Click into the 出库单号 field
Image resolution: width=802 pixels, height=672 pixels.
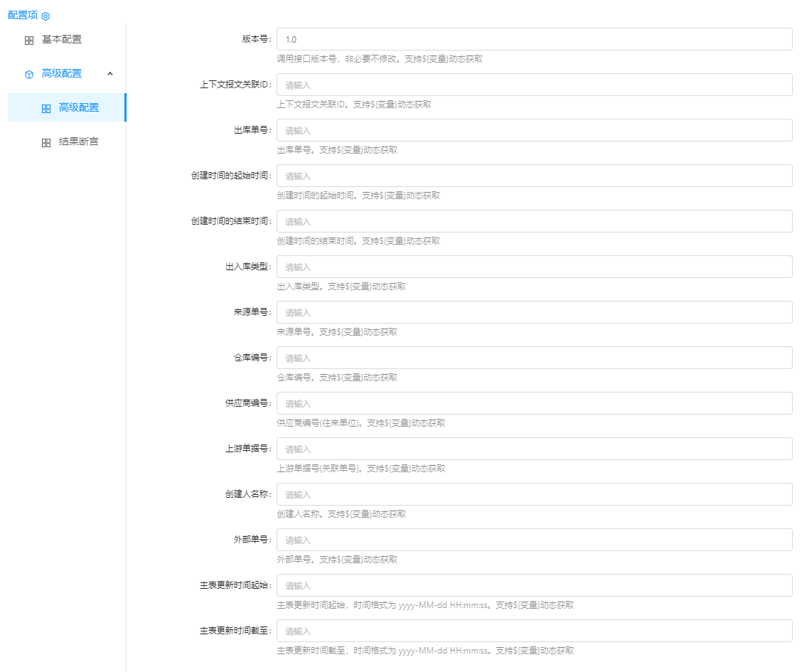534,130
